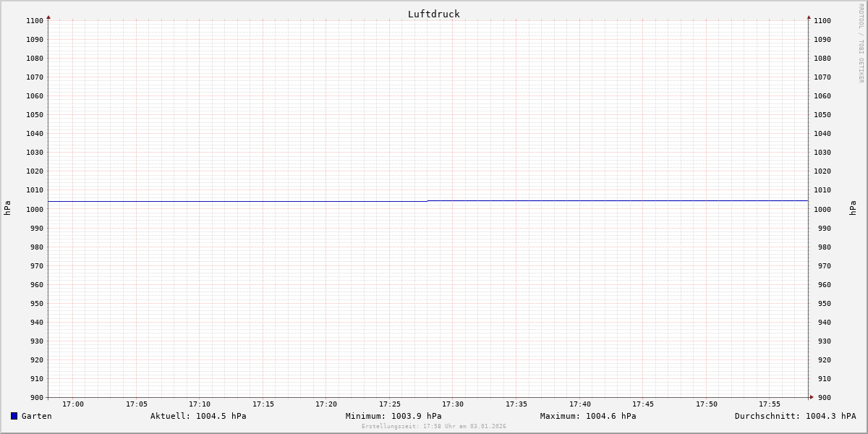868x434 pixels.
Task: Click the Minimum 1003.9 hPa value
Action: 393,416
